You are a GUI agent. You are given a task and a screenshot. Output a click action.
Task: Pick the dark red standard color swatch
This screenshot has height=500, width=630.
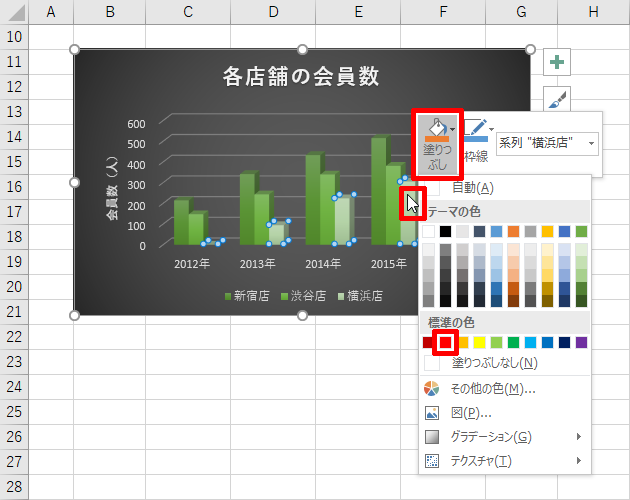[x=428, y=342]
